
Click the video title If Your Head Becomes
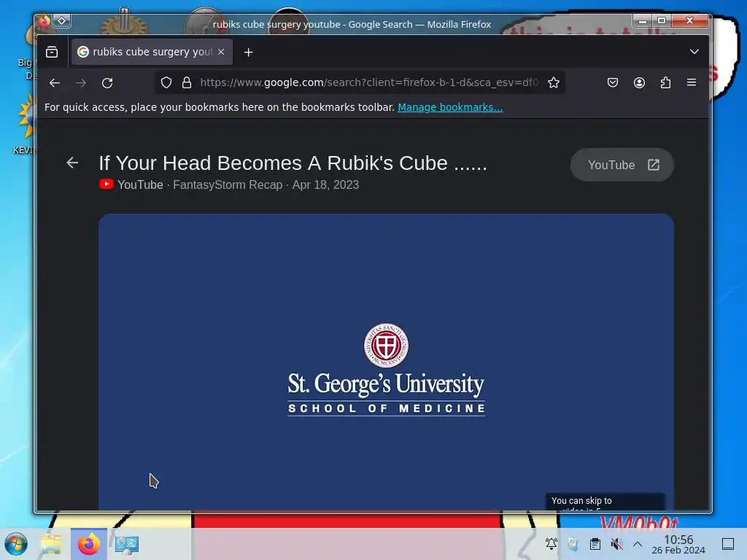click(293, 163)
